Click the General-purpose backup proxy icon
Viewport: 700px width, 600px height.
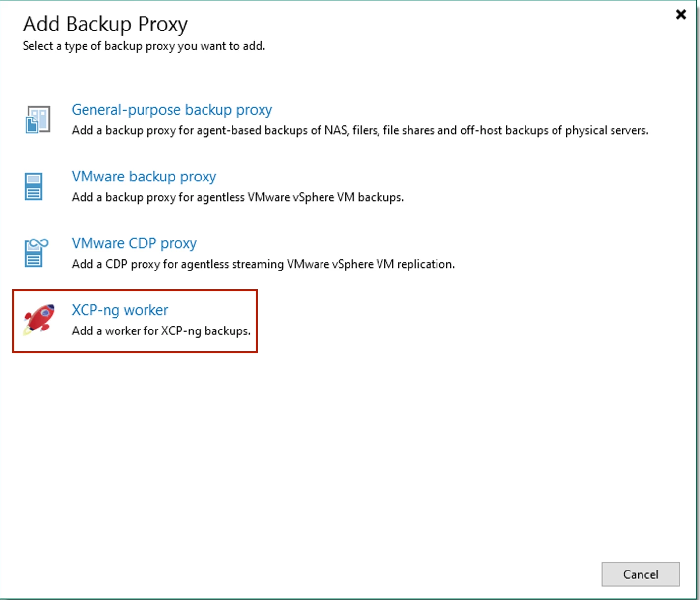(x=38, y=120)
